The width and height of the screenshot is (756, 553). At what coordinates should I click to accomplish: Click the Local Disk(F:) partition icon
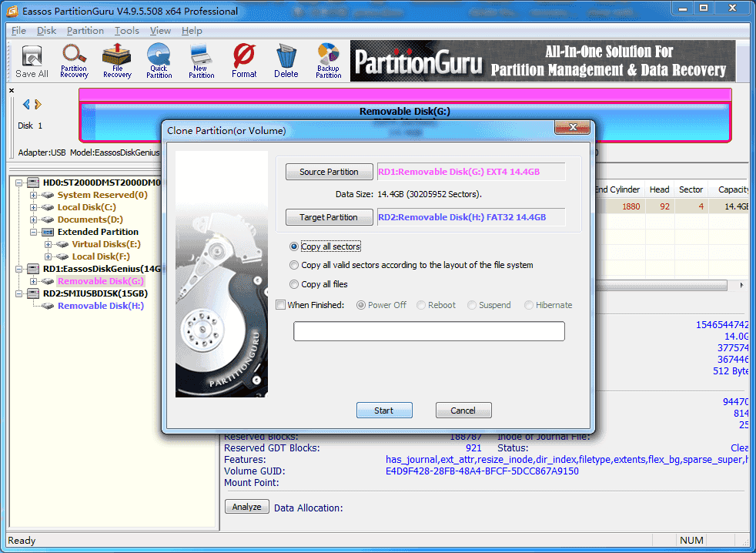(62, 256)
